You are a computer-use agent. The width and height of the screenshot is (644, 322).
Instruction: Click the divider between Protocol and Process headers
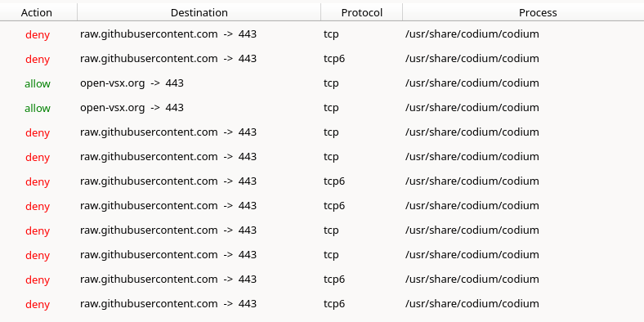(x=402, y=12)
